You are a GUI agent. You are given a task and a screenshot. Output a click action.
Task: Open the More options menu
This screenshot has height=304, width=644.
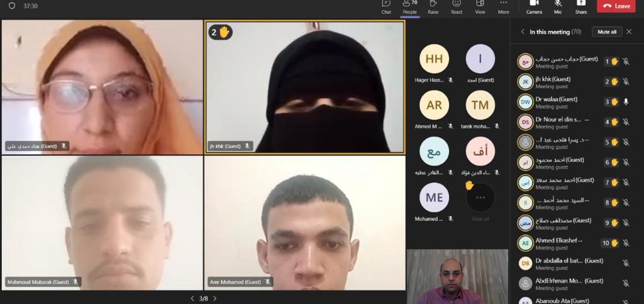(503, 6)
